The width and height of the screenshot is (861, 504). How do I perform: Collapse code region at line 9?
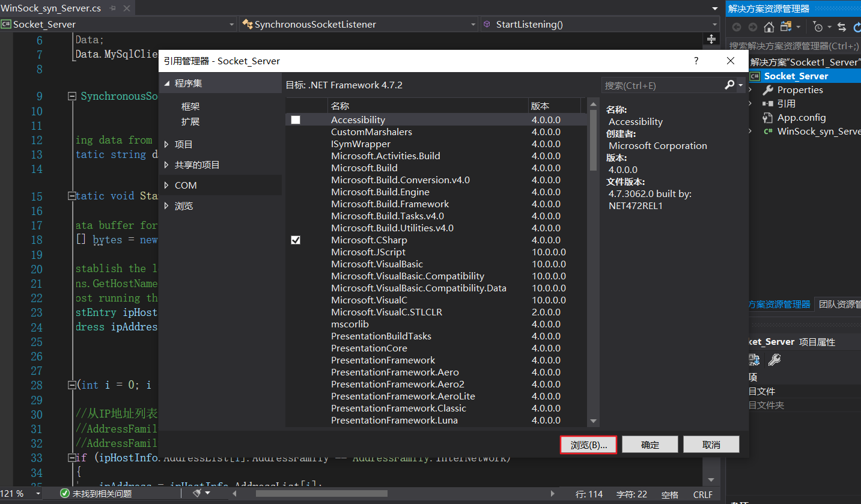72,97
